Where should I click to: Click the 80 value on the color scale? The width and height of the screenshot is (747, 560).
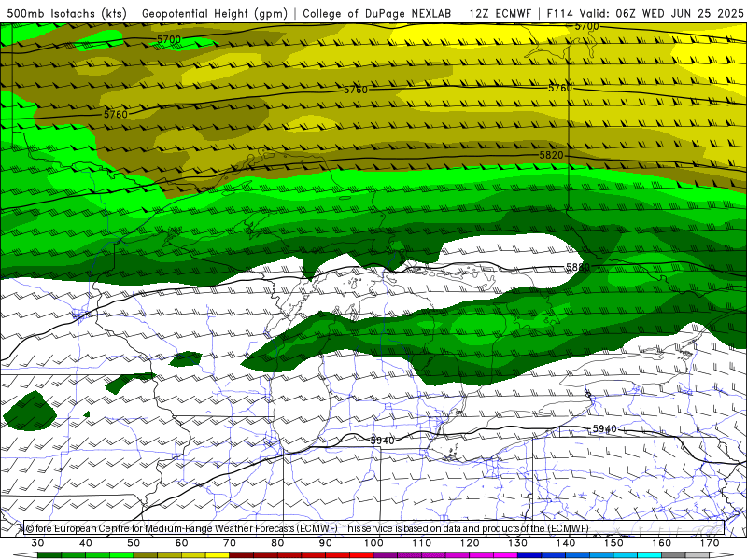click(x=277, y=543)
